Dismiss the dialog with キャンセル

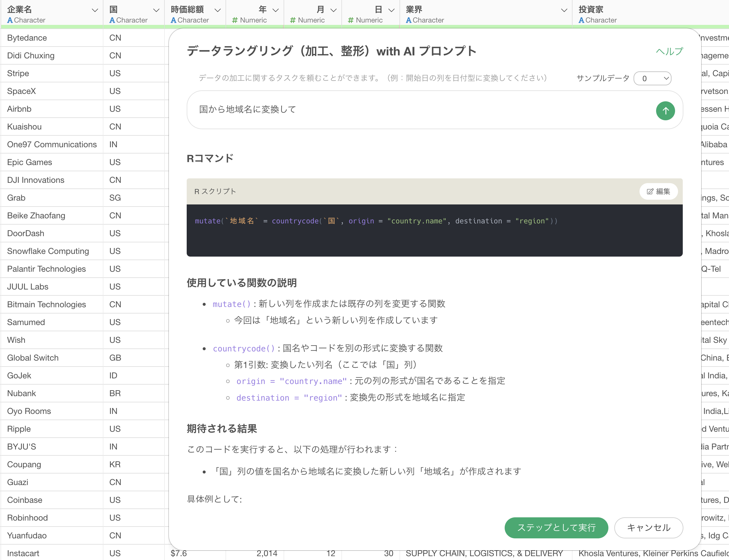[649, 528]
